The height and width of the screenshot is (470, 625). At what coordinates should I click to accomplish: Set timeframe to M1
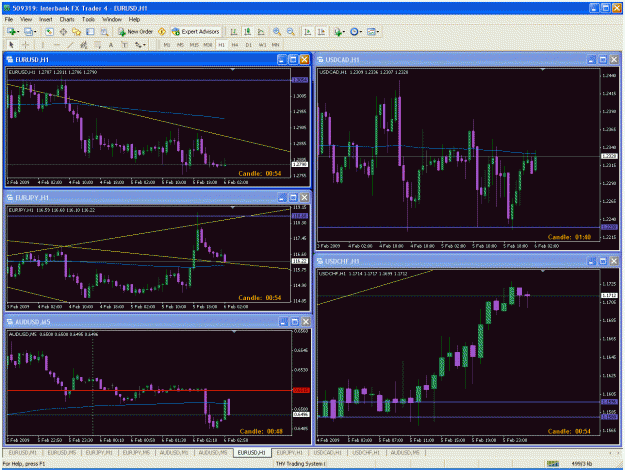167,45
